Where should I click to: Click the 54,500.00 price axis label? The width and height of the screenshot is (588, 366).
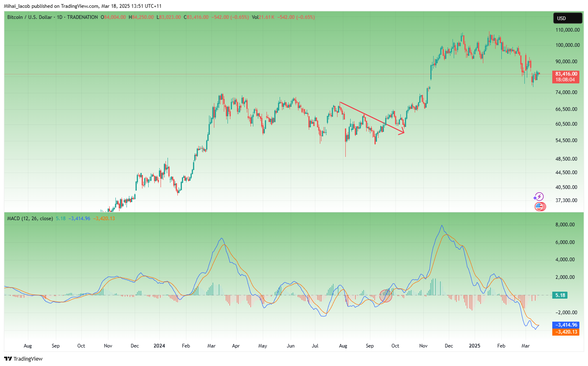tap(566, 140)
